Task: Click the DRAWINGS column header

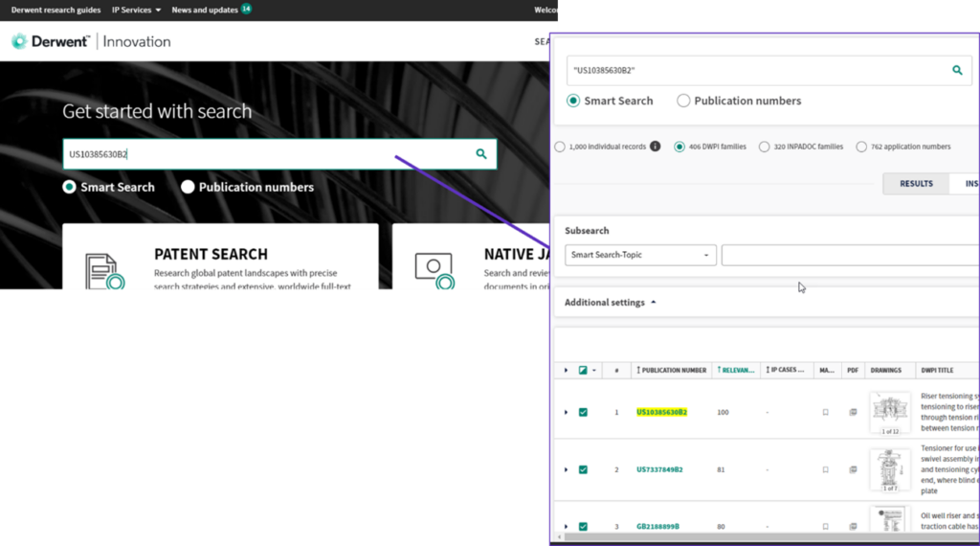Action: tap(885, 371)
